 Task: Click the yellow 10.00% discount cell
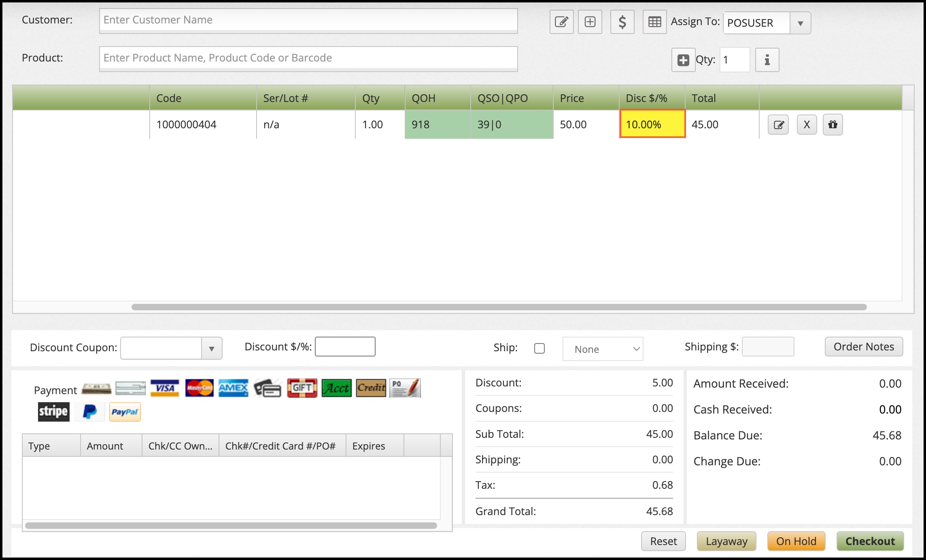tap(652, 124)
